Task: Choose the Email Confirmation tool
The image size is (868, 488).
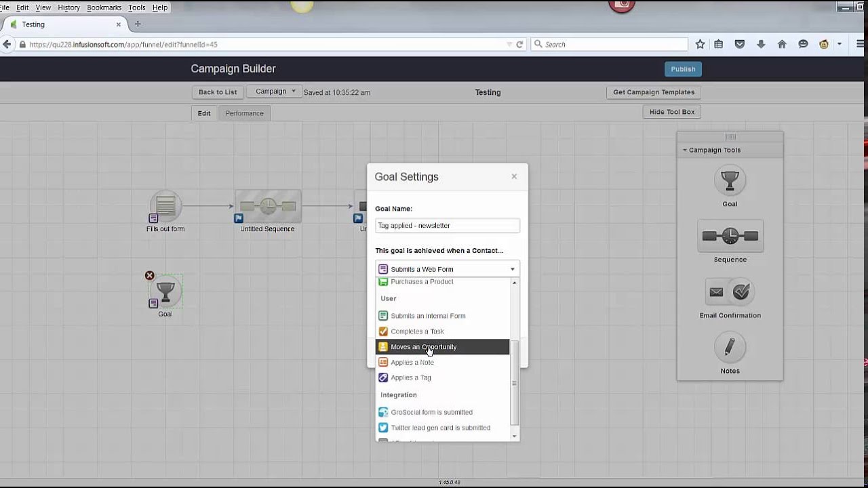Action: coord(730,291)
